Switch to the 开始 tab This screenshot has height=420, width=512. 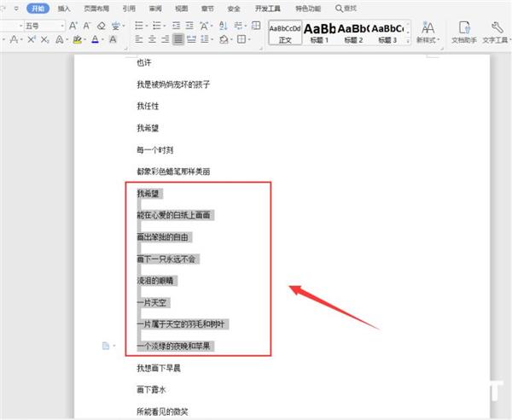click(x=38, y=9)
